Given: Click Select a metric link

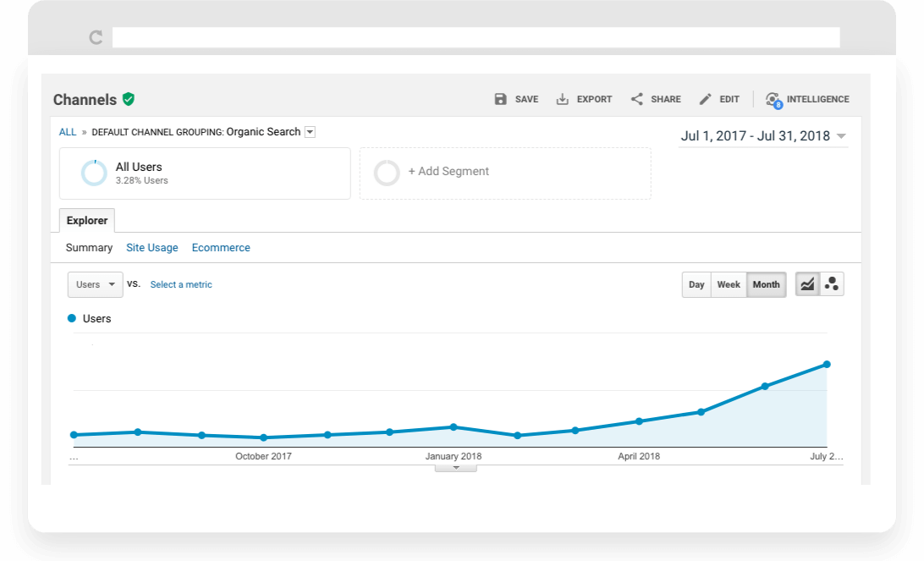Looking at the screenshot, I should [181, 284].
